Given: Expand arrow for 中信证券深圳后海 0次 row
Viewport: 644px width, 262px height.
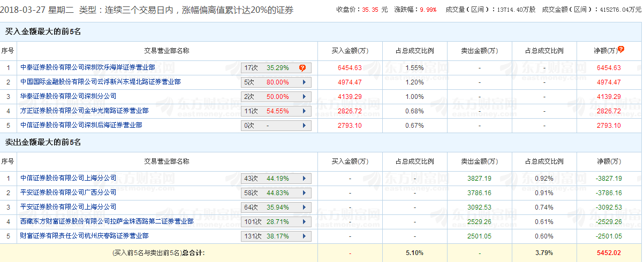Looking at the screenshot, I should (x=304, y=126).
